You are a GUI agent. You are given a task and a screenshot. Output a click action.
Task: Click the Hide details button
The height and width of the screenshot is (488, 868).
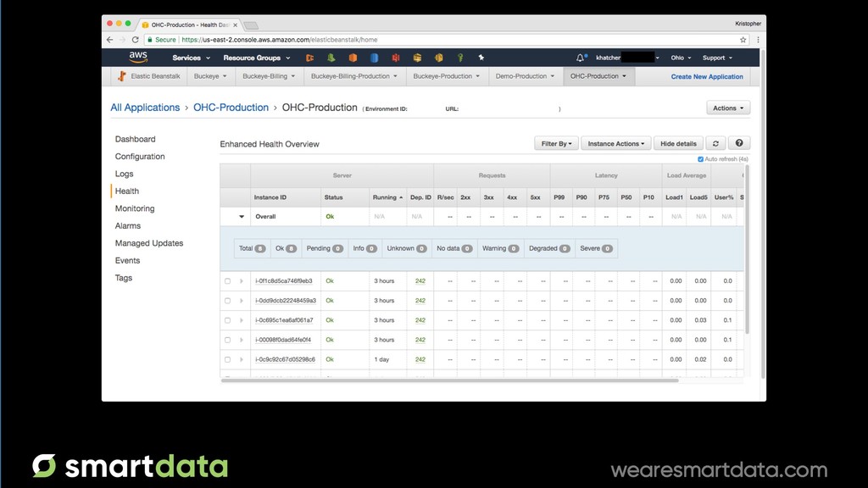pos(678,143)
